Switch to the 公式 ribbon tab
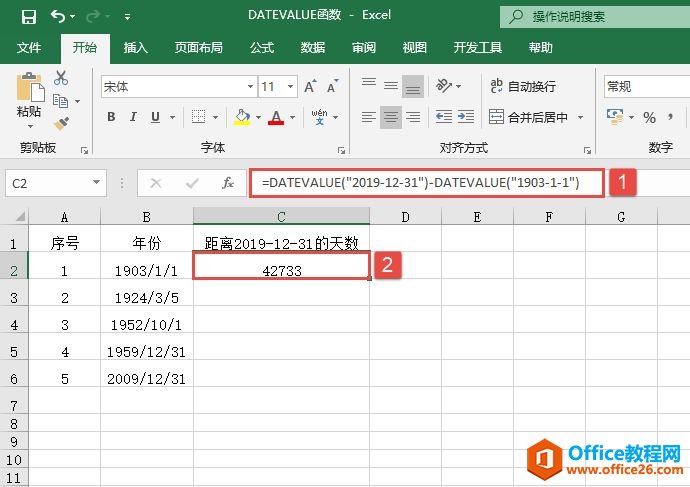 [262, 48]
